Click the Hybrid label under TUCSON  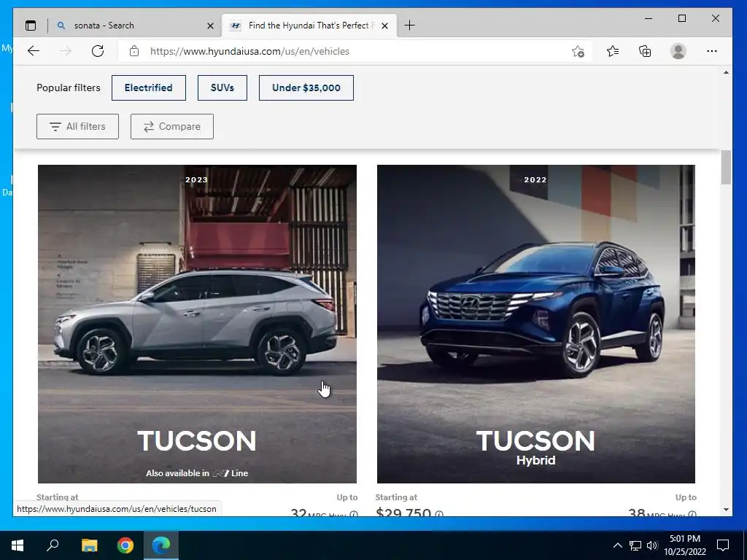point(536,461)
